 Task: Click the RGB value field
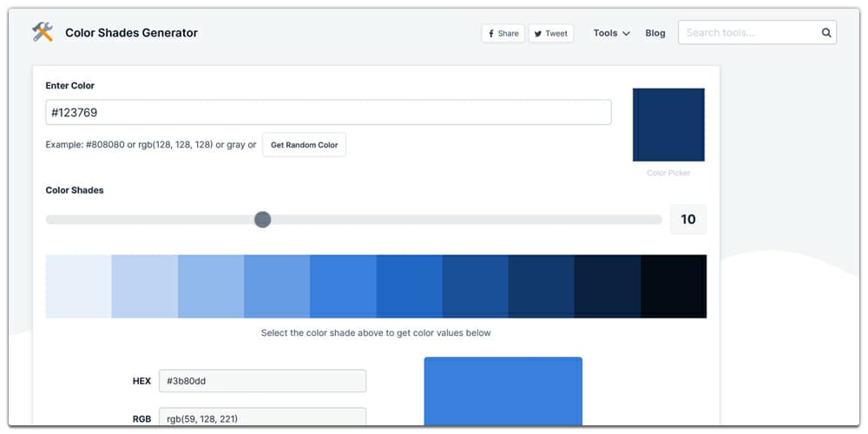[x=262, y=418]
